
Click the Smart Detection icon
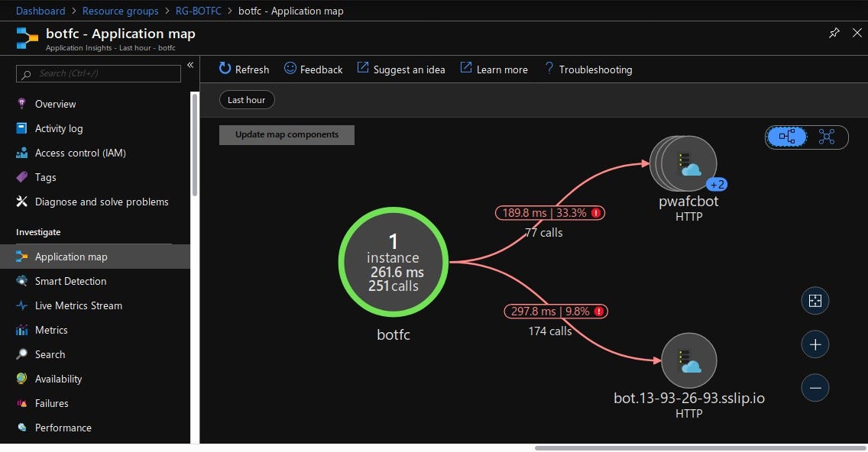tap(21, 281)
